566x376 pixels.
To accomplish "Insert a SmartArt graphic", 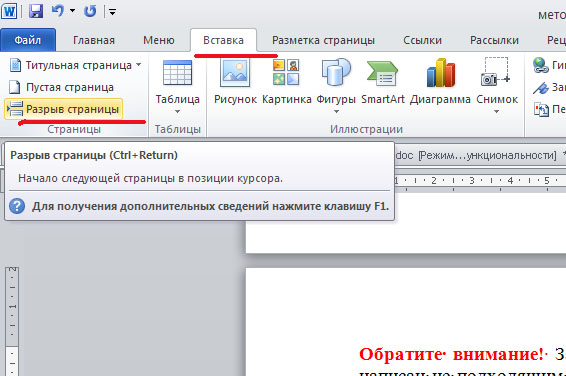I will (x=383, y=82).
